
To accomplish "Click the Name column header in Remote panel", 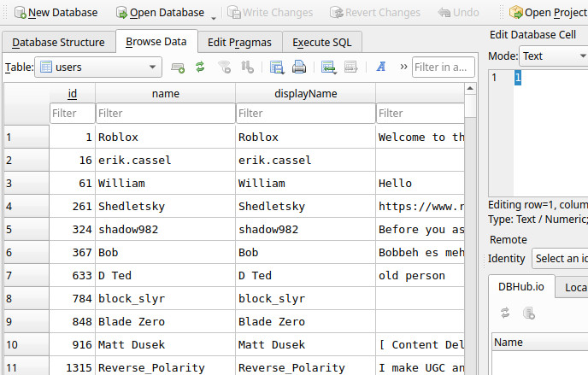I will (x=540, y=342).
